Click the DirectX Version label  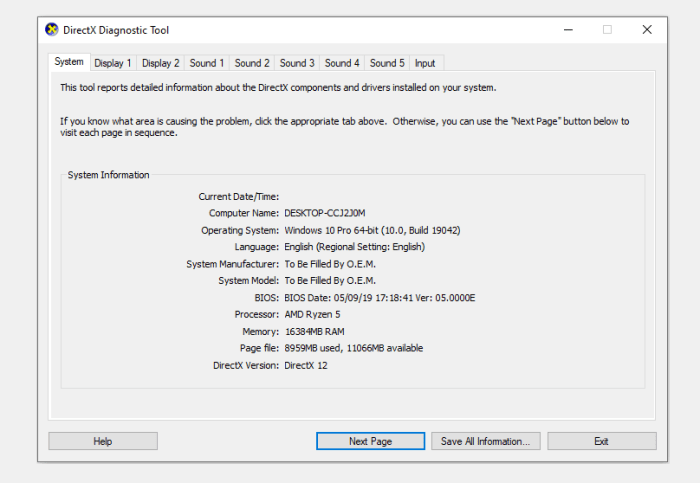tap(246, 366)
